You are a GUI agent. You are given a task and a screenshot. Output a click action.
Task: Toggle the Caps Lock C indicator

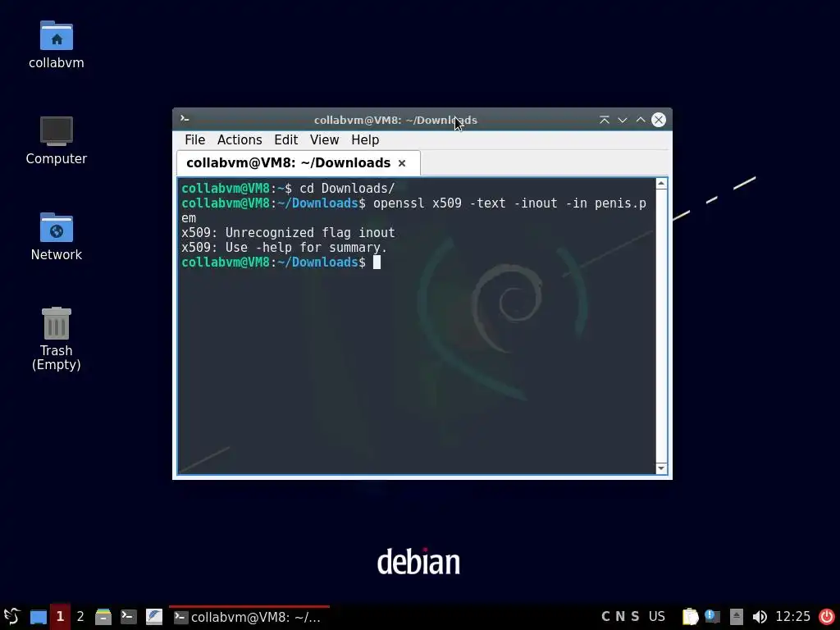pyautogui.click(x=605, y=617)
